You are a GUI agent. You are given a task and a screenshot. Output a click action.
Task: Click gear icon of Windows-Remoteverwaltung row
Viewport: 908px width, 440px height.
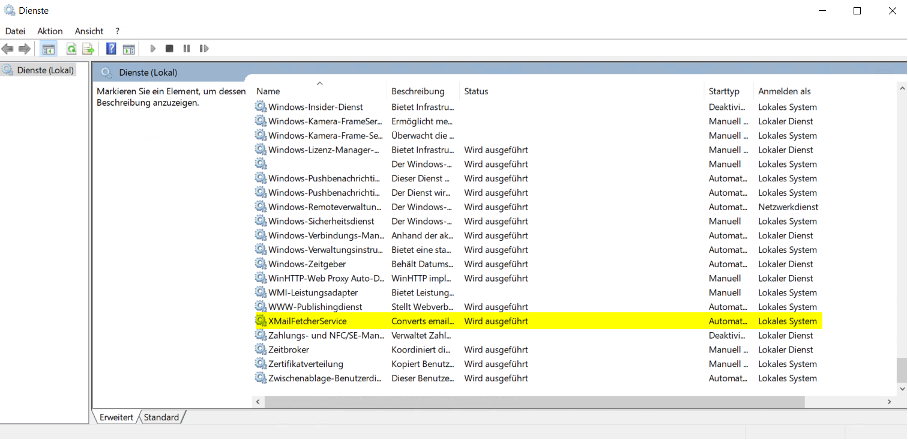click(261, 207)
